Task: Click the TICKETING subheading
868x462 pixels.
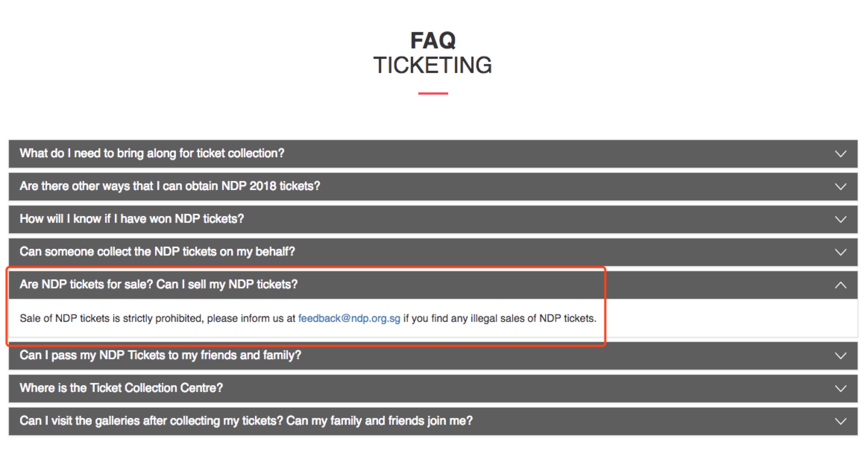Action: (433, 65)
